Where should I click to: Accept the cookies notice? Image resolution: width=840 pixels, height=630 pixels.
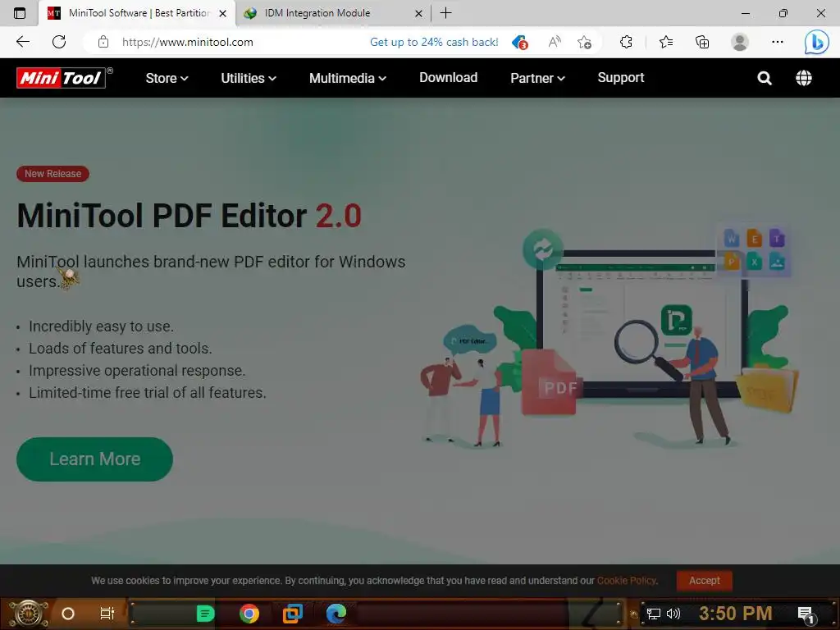pyautogui.click(x=705, y=581)
